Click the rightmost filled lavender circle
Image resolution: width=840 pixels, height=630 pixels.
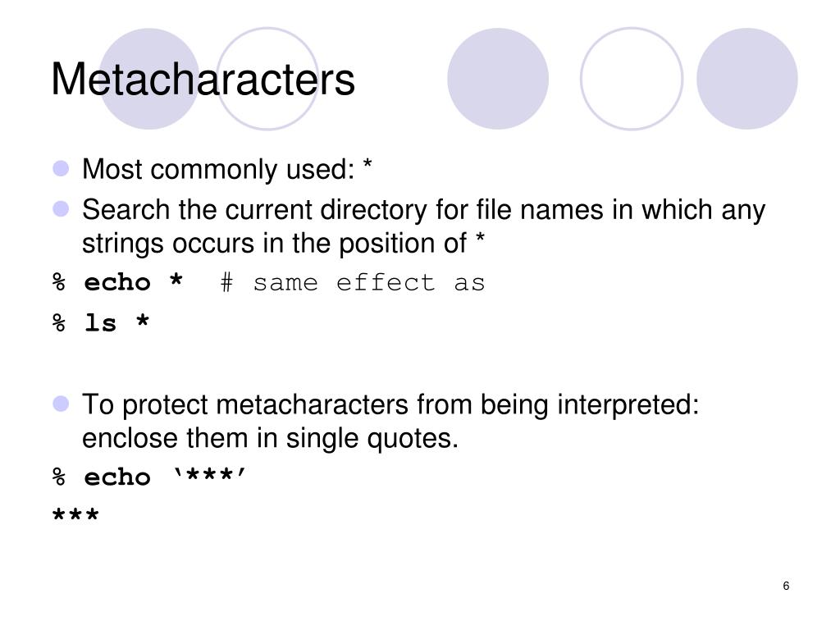(x=746, y=79)
